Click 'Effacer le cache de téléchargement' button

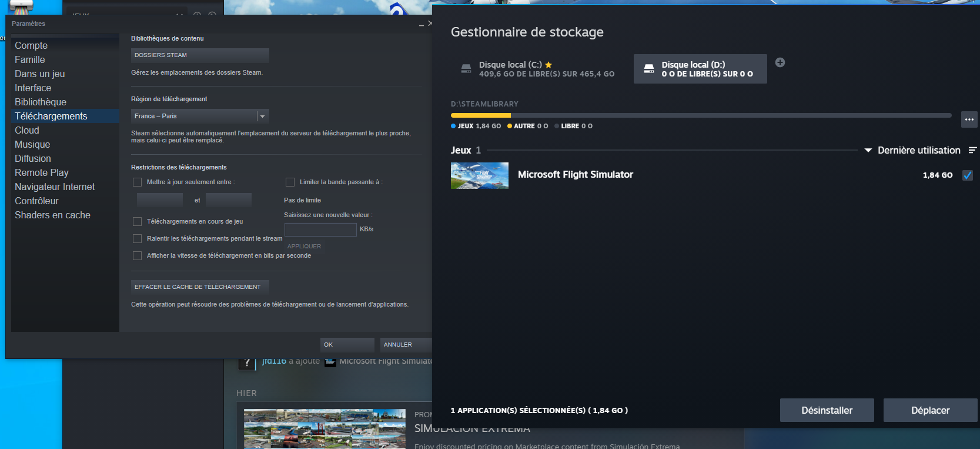coord(200,287)
